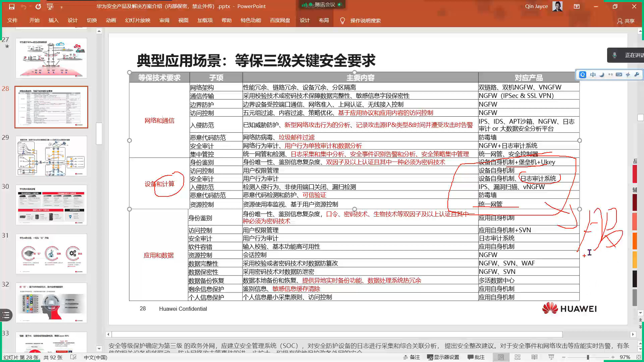Click the Undo arrow in the quick access toolbar
Viewport: 644px width, 362px height.
coord(23,6)
